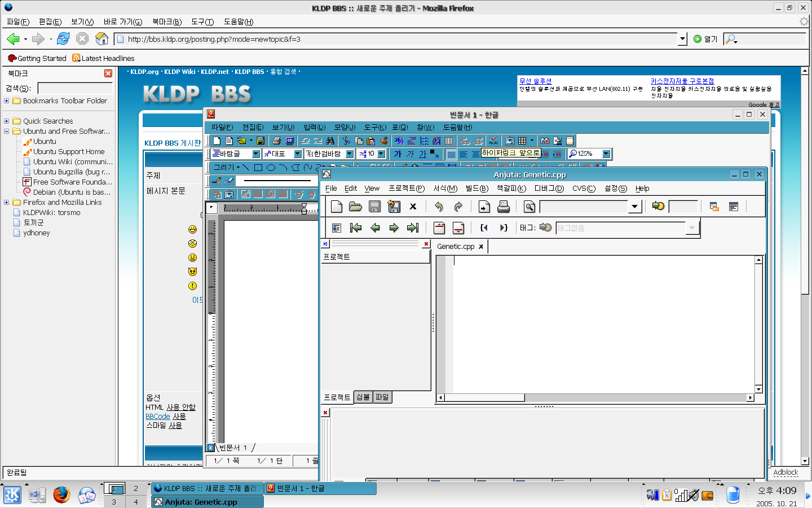Open search combo dropdown in Anjuta toolbar

pos(635,207)
